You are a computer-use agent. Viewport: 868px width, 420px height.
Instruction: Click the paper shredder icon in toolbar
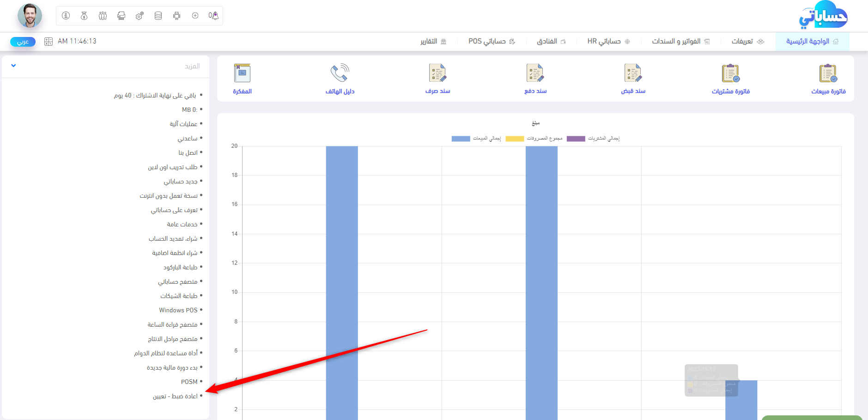click(121, 16)
